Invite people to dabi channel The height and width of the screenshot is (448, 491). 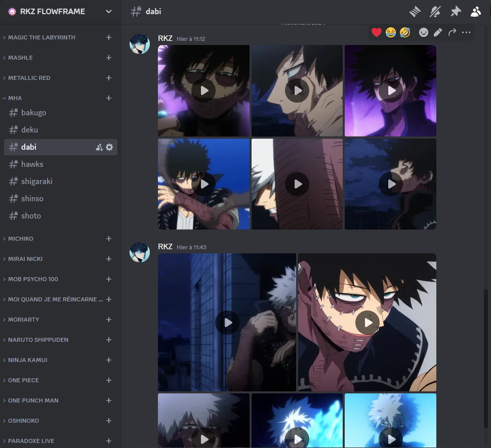coord(99,147)
